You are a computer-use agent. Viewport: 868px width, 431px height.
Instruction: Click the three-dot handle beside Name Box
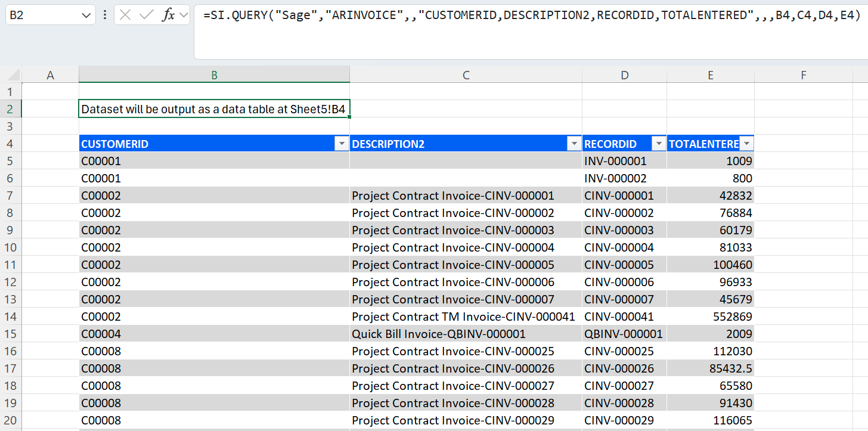pos(105,15)
